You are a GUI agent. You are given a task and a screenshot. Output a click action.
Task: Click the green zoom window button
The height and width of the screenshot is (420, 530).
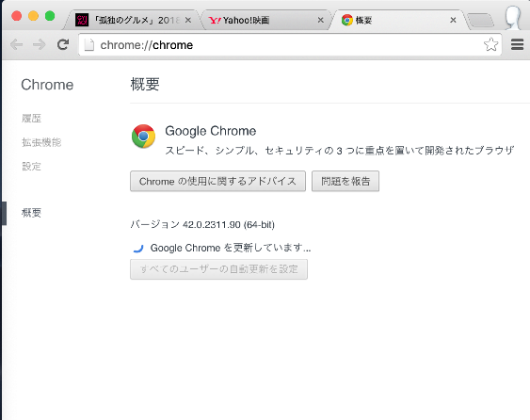(50, 16)
